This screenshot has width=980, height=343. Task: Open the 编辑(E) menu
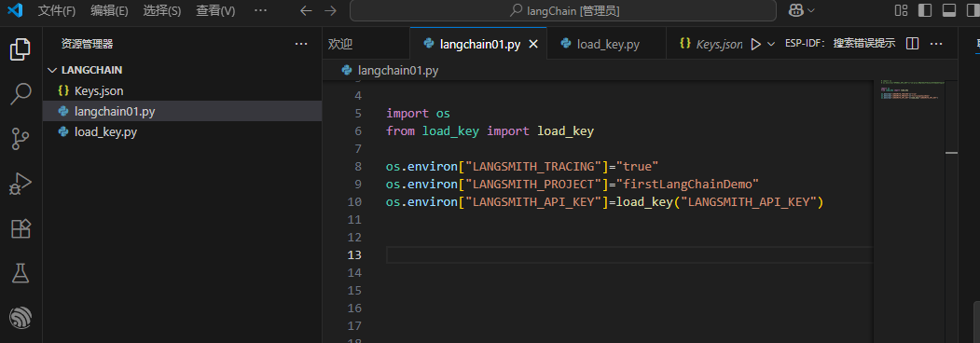pyautogui.click(x=109, y=10)
